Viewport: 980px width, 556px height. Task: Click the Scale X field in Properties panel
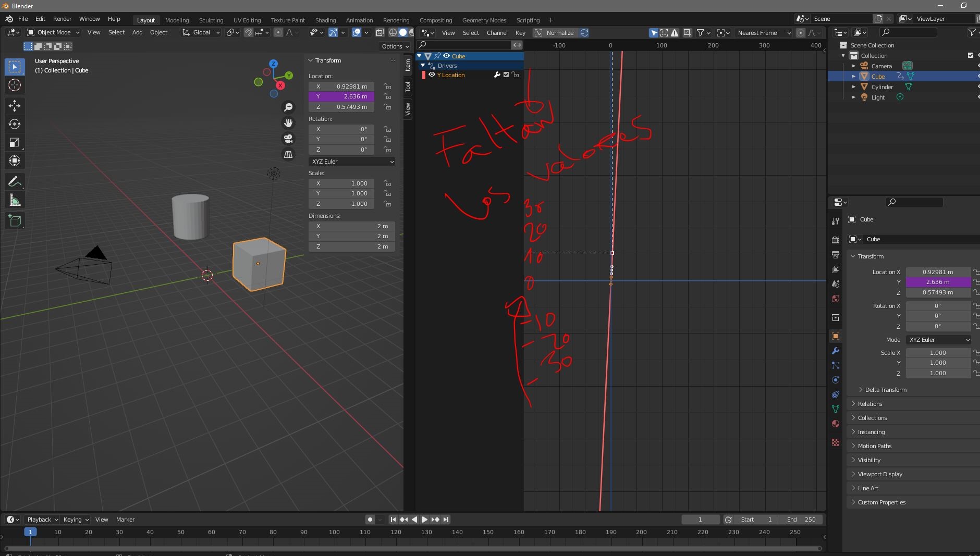point(938,353)
